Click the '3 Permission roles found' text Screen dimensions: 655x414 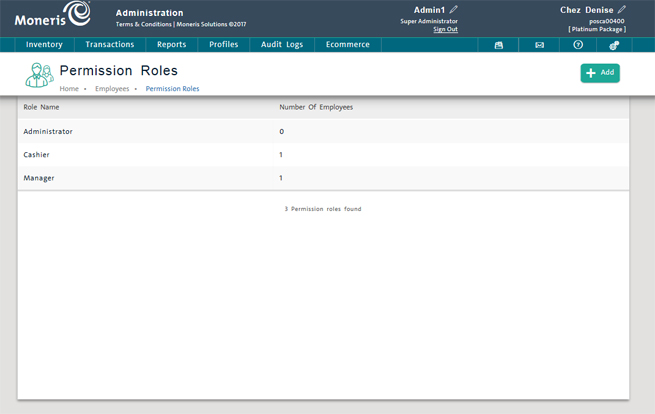pyautogui.click(x=323, y=209)
